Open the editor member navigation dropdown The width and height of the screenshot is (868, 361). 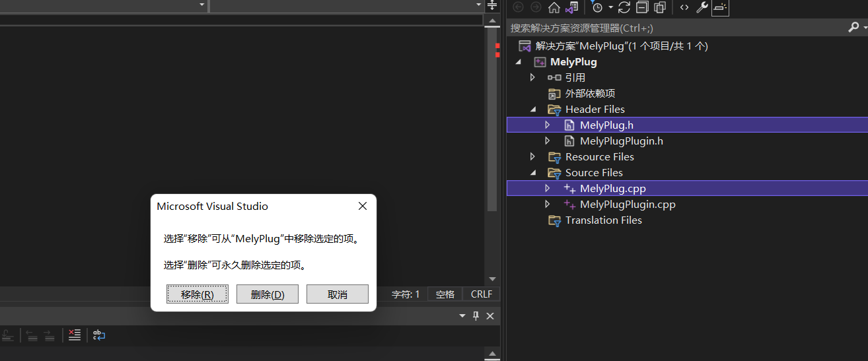point(479,5)
